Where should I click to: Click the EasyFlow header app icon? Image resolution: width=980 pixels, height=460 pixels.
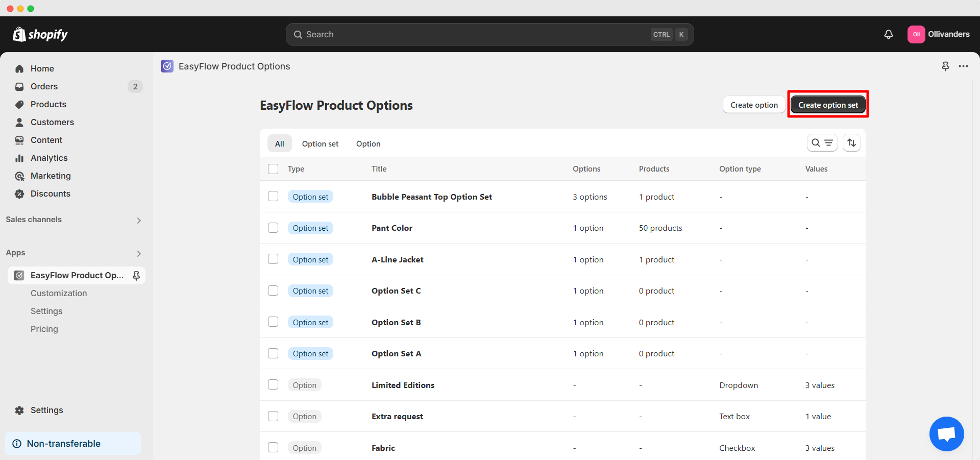(167, 66)
